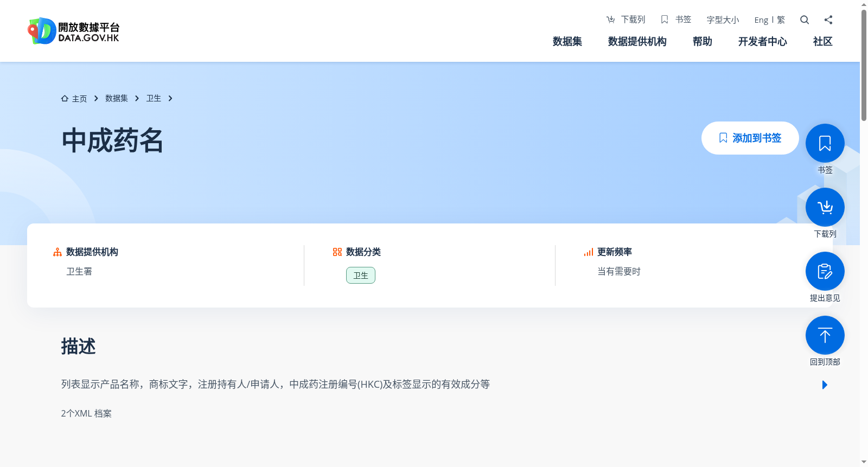Viewport: 868px width, 467px height.
Task: Click the 数据提供机构 org-chart icon
Action: [58, 252]
